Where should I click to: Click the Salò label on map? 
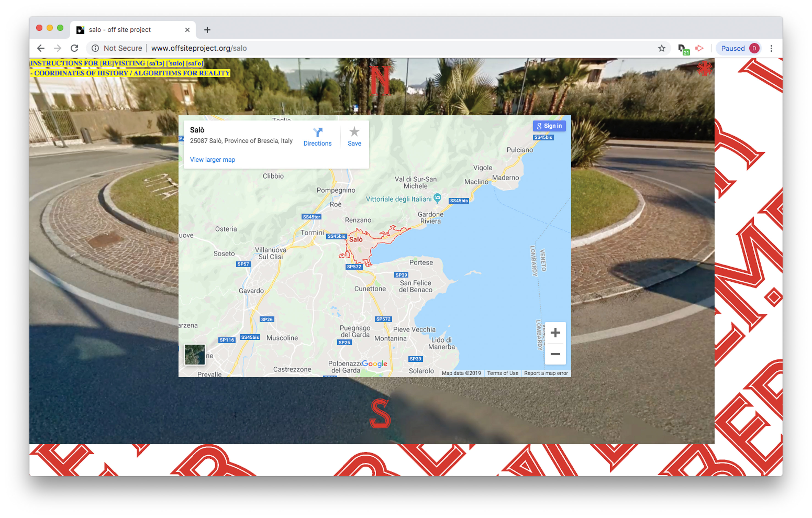[x=355, y=239]
